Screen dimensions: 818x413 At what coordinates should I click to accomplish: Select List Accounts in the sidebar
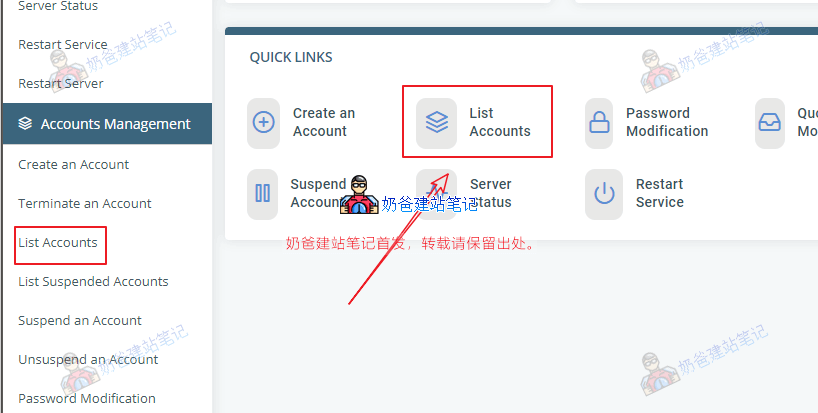[x=58, y=242]
